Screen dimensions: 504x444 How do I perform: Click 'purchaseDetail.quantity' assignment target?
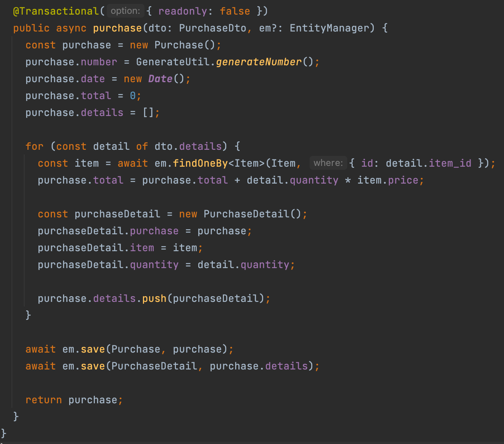pyautogui.click(x=108, y=265)
